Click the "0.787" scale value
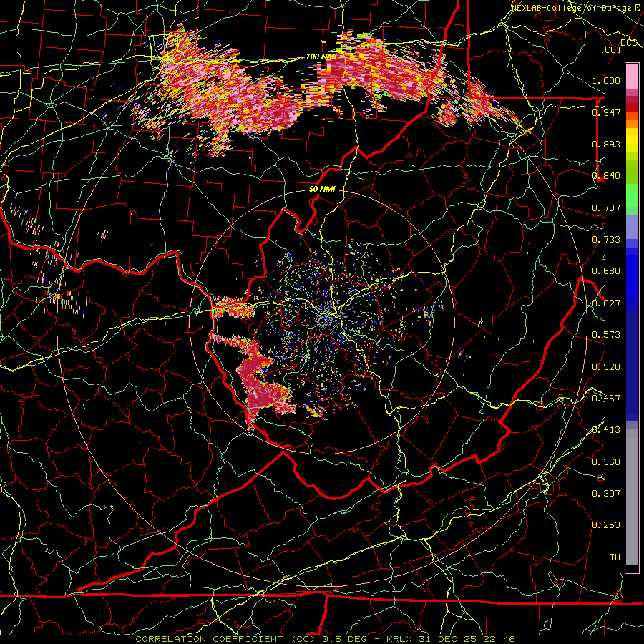Viewport: 644px width, 644px height. click(x=606, y=208)
